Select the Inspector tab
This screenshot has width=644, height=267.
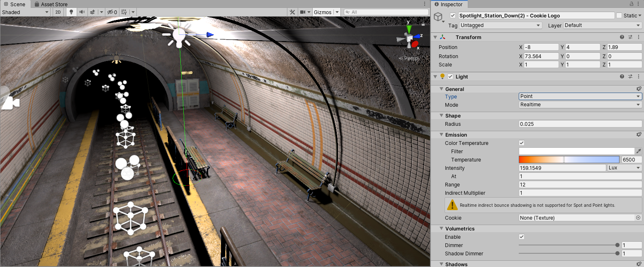(x=451, y=4)
